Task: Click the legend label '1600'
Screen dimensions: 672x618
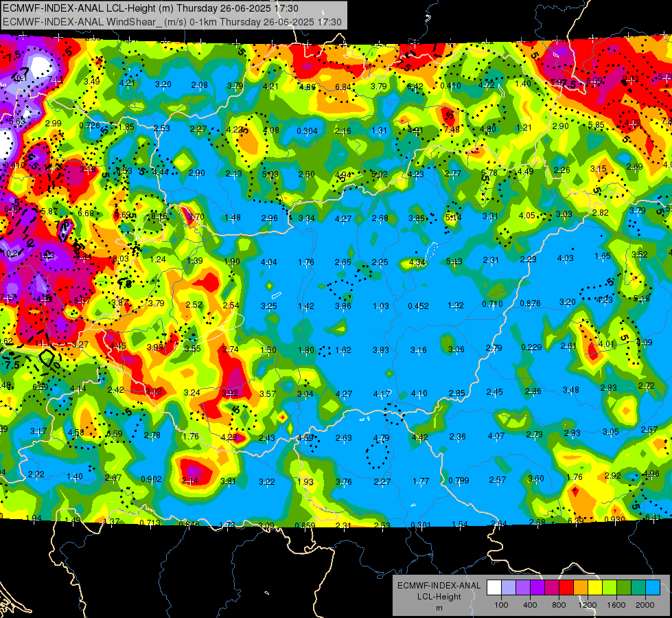Action: pos(616,605)
